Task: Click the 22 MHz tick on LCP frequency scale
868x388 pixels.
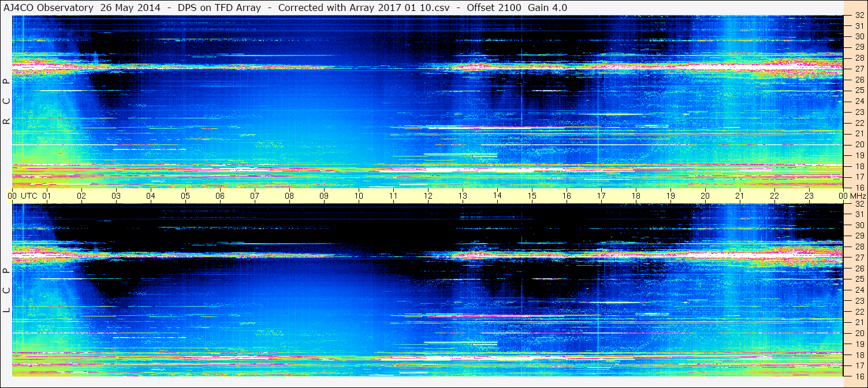Action: pyautogui.click(x=859, y=311)
